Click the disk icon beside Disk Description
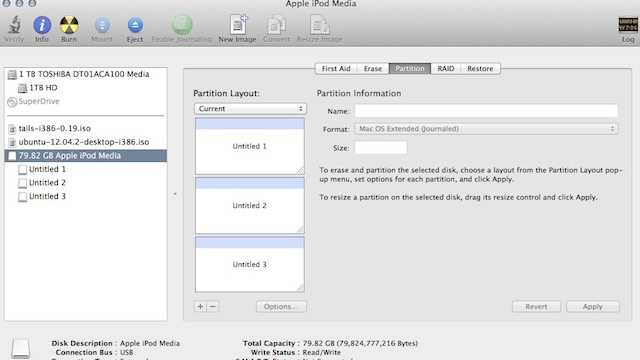640x360 pixels. pos(20,348)
